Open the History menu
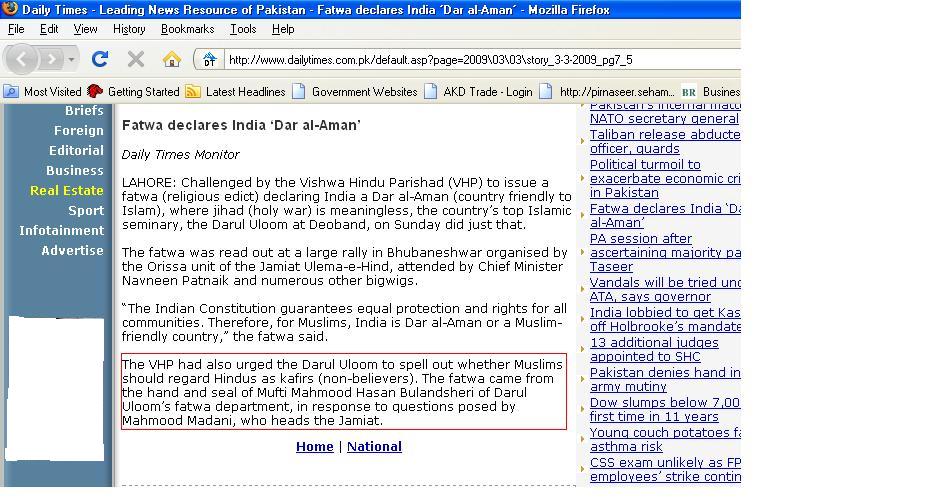 [x=129, y=29]
